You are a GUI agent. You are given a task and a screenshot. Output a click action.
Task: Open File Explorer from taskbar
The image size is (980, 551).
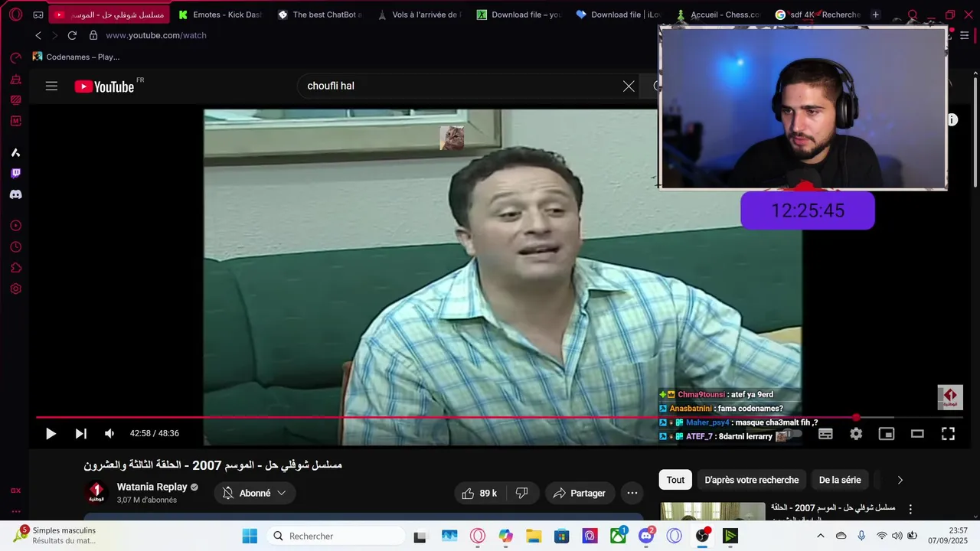[x=534, y=536]
